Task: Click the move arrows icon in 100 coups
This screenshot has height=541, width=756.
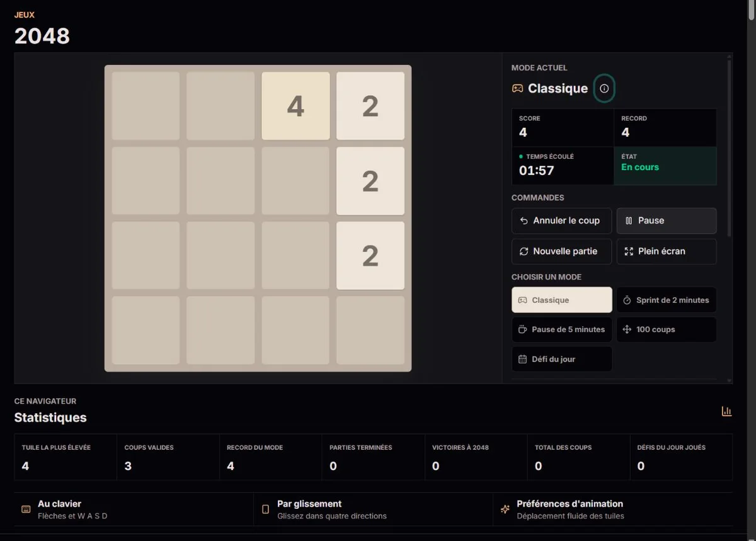Action: point(627,329)
